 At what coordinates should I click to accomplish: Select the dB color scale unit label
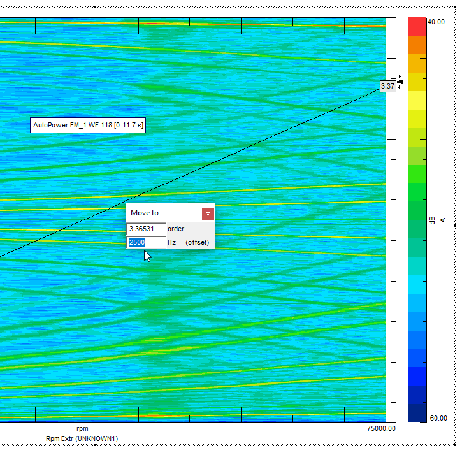(x=433, y=220)
